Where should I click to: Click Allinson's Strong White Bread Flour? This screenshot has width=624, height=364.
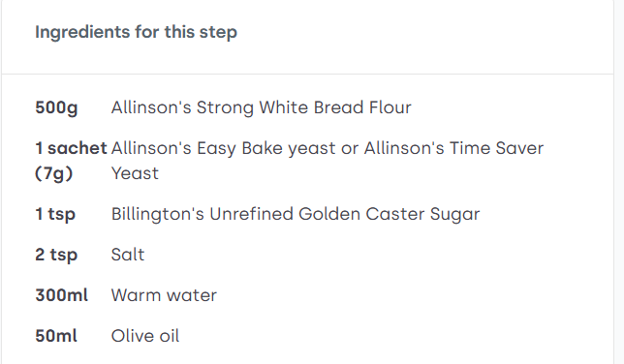[261, 107]
